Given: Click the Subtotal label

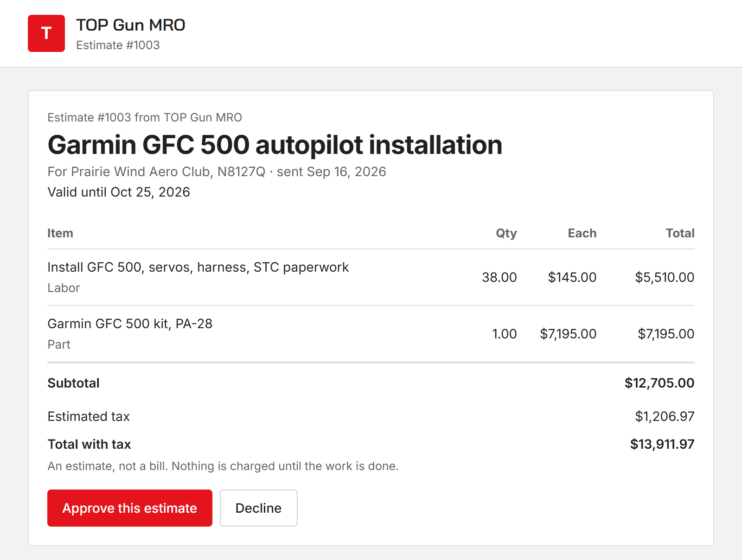Looking at the screenshot, I should (73, 383).
